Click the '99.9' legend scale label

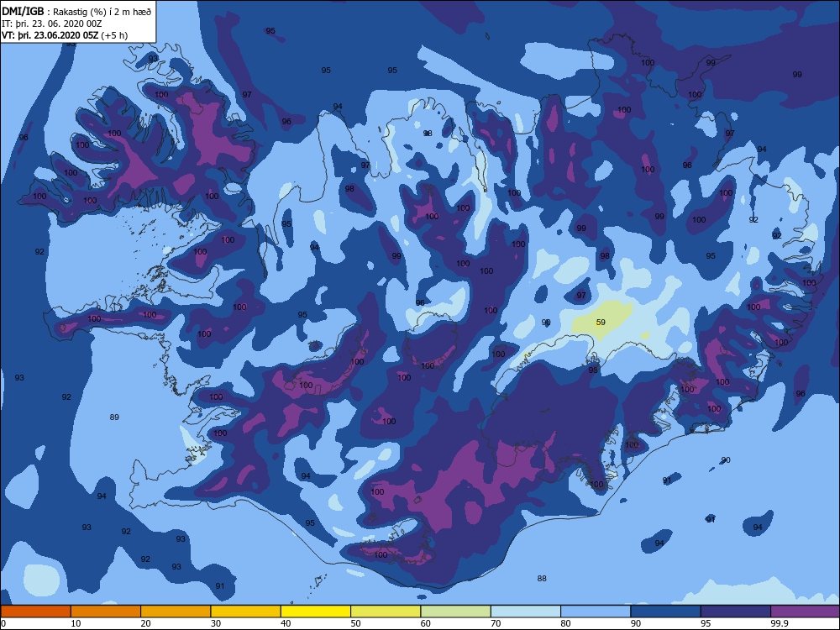[779, 623]
